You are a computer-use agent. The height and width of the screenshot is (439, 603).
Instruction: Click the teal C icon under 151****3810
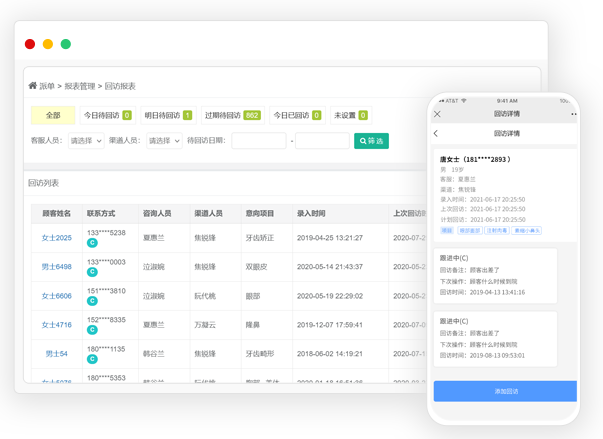[x=92, y=301]
